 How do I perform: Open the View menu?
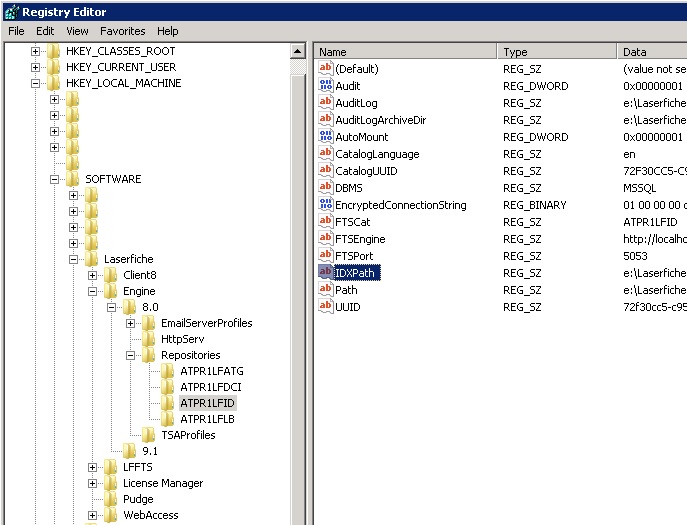77,31
